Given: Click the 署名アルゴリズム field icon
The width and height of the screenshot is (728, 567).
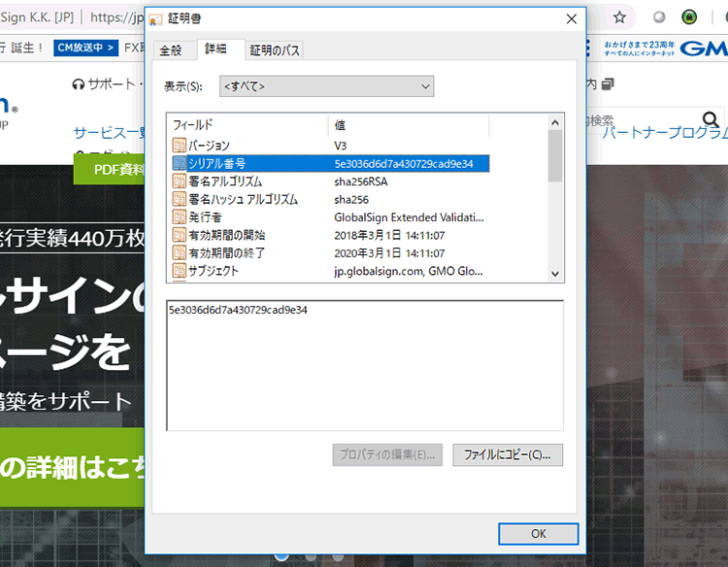Looking at the screenshot, I should click(179, 182).
